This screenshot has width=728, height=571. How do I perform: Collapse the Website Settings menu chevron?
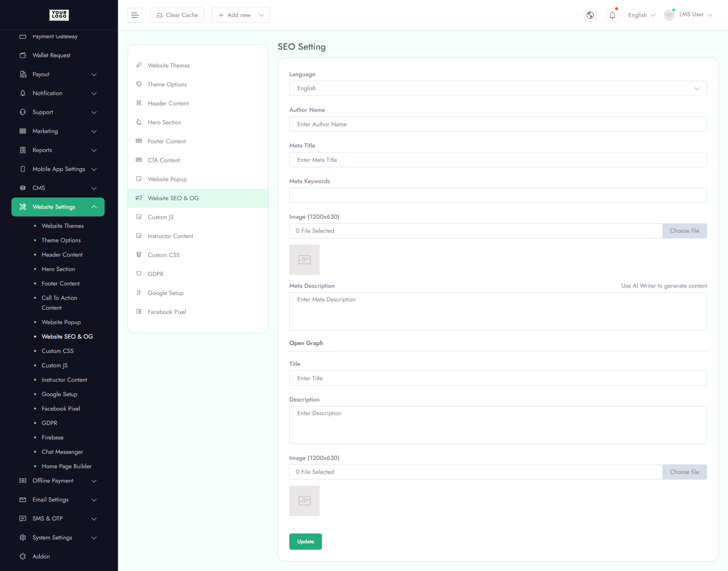coord(94,207)
